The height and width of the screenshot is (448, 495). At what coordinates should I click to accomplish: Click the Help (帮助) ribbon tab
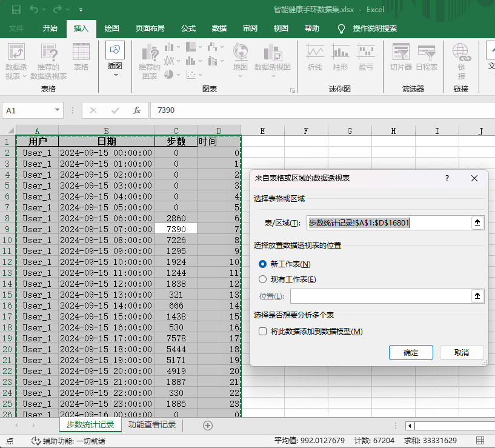(311, 28)
